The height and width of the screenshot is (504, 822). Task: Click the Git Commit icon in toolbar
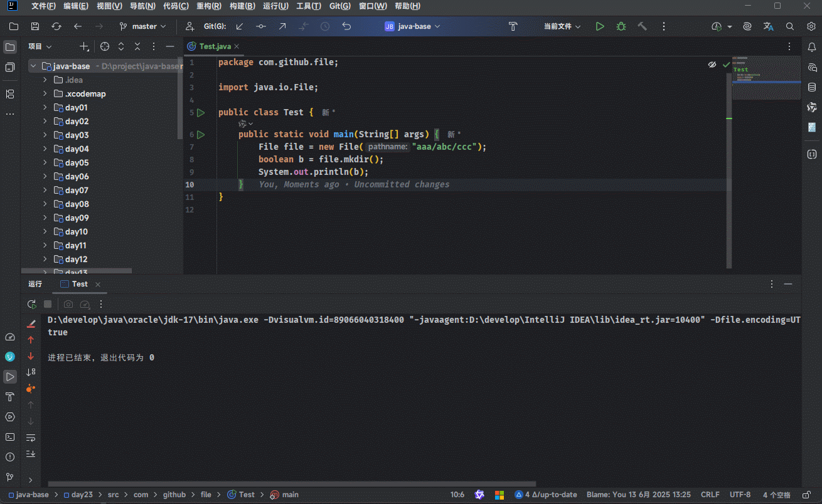coord(261,26)
